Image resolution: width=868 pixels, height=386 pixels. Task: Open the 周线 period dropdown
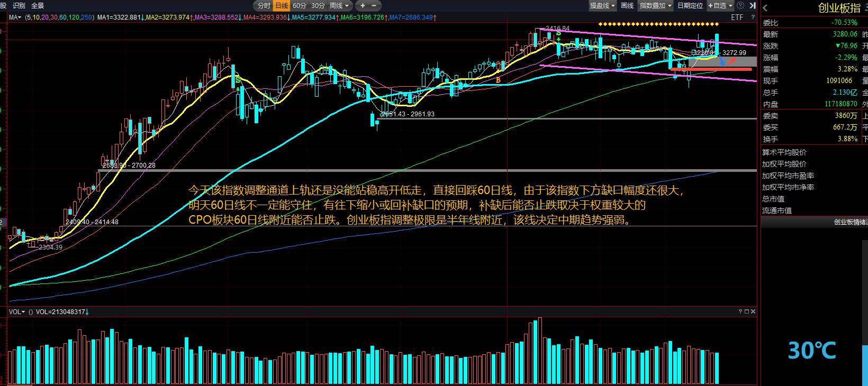point(339,6)
